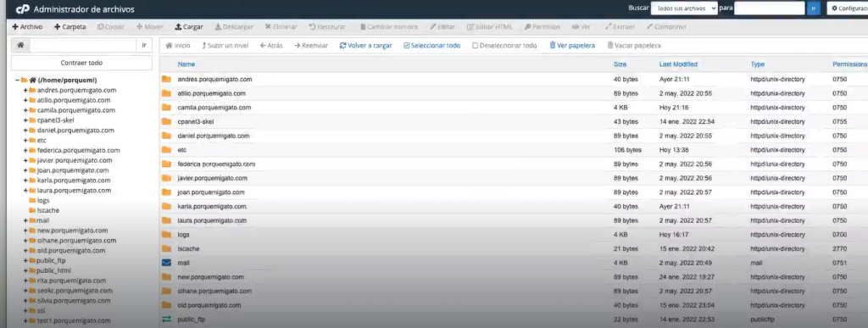Click the cPanel logo icon

click(22, 9)
